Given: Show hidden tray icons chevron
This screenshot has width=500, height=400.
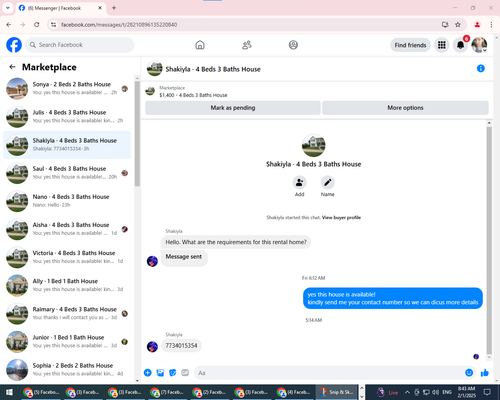Looking at the screenshot, I should (407, 392).
